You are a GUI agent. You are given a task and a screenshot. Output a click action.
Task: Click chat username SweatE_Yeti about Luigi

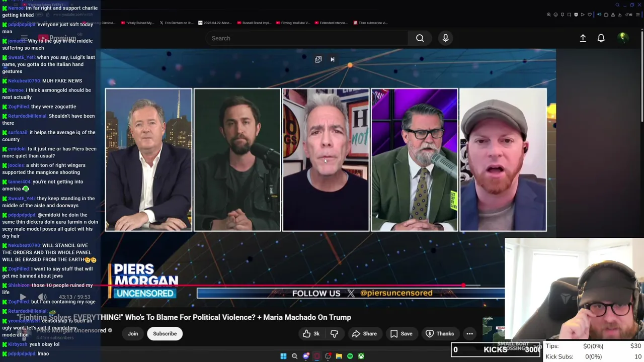click(21, 57)
